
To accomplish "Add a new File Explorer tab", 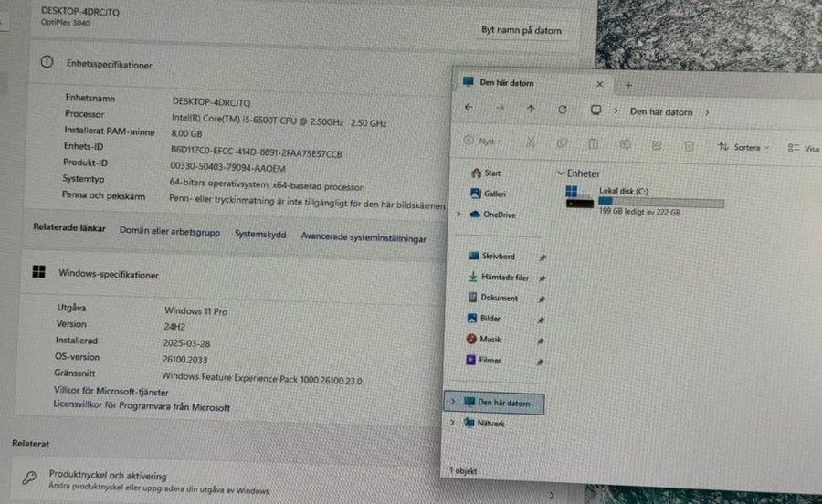I will pos(628,84).
